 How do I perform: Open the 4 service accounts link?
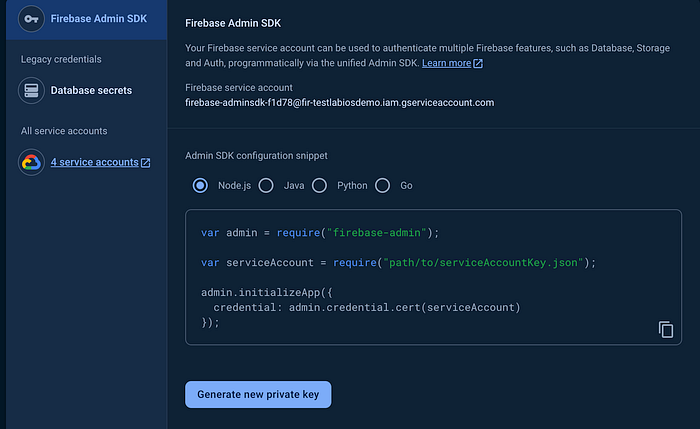tap(94, 162)
